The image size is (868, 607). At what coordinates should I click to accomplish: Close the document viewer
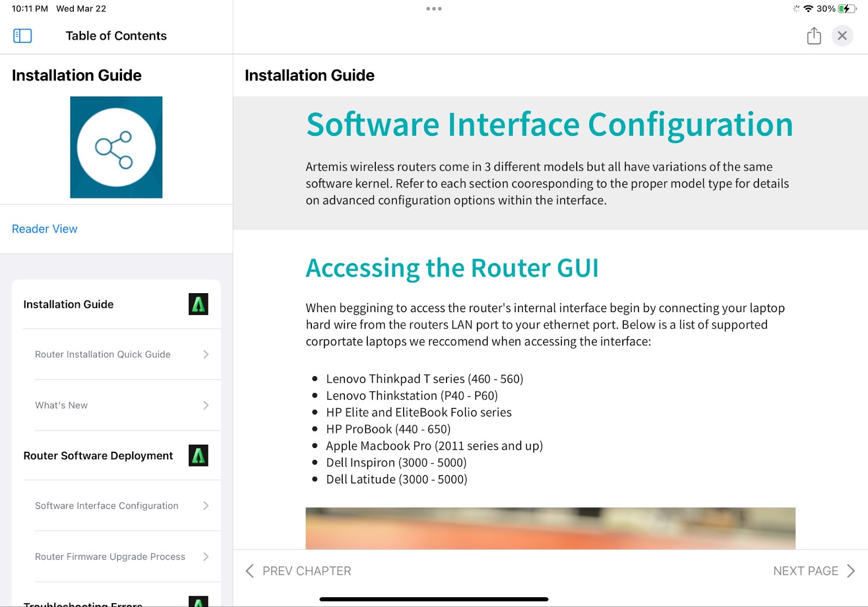842,36
